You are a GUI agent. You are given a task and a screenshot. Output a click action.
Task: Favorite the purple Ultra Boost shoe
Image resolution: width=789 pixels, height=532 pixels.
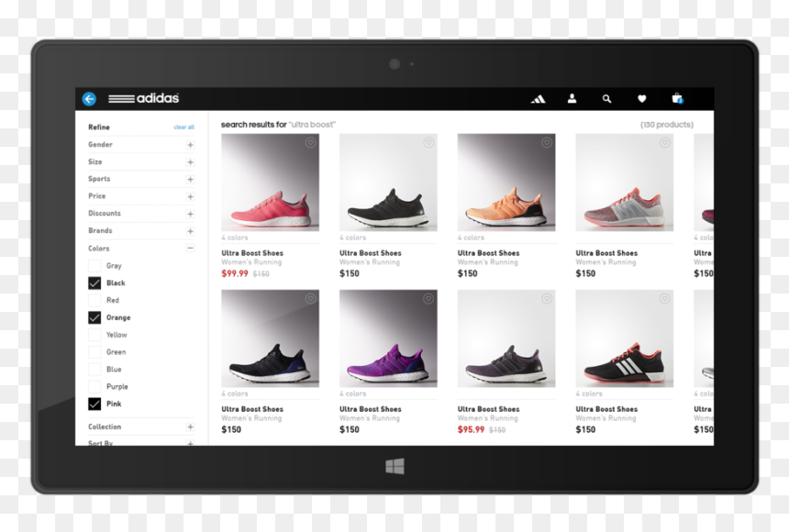point(428,298)
